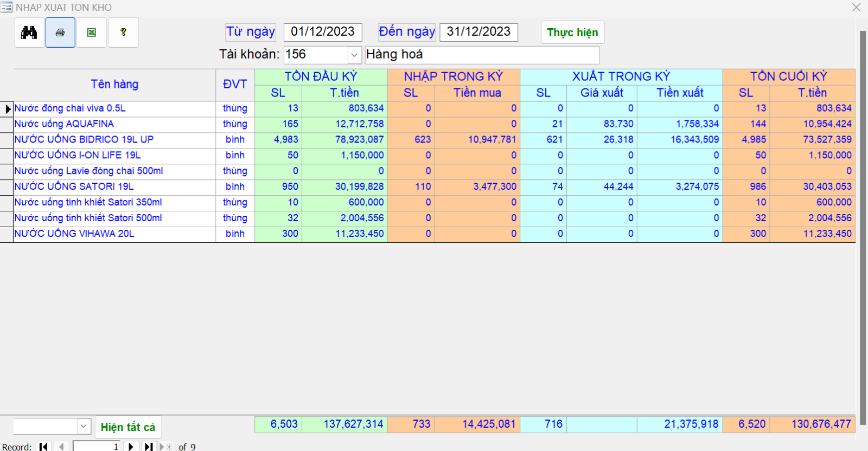Click the Hiện tất cả button
Image resolution: width=868 pixels, height=451 pixels.
[x=128, y=427]
